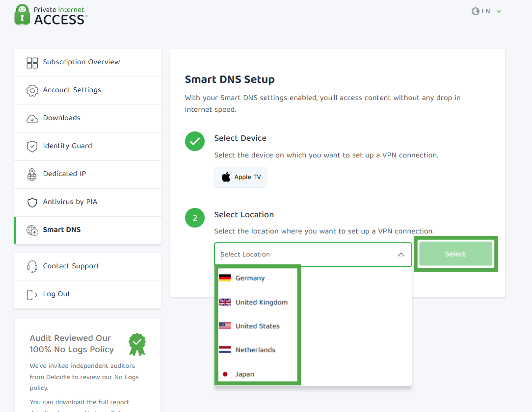532x412 pixels.
Task: Expand the EN language dropdown arrow
Action: (499, 12)
